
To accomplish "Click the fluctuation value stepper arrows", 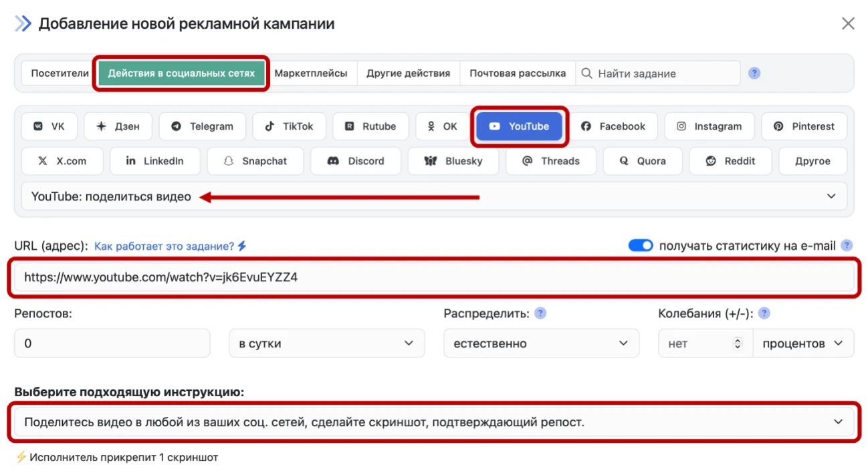I will [x=738, y=343].
